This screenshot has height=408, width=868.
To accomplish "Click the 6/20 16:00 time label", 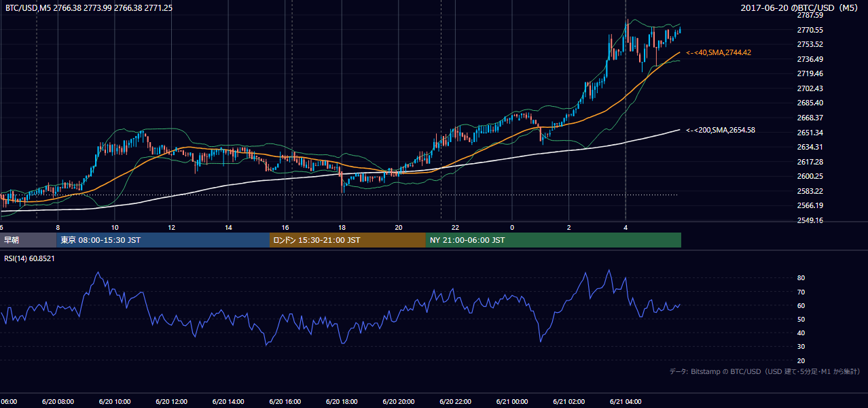I will 285,401.
